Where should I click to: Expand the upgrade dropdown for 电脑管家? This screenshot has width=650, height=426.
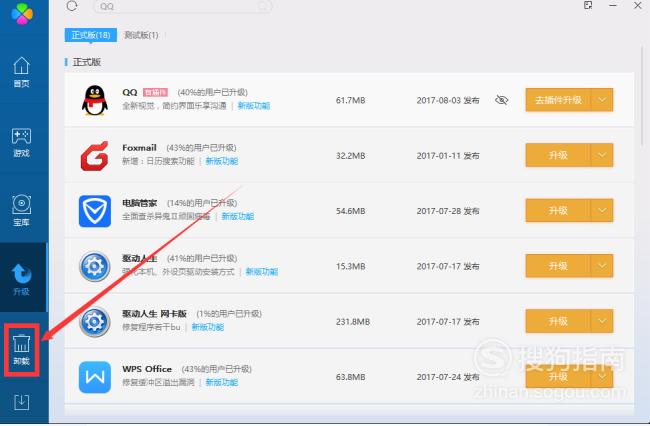(x=602, y=211)
